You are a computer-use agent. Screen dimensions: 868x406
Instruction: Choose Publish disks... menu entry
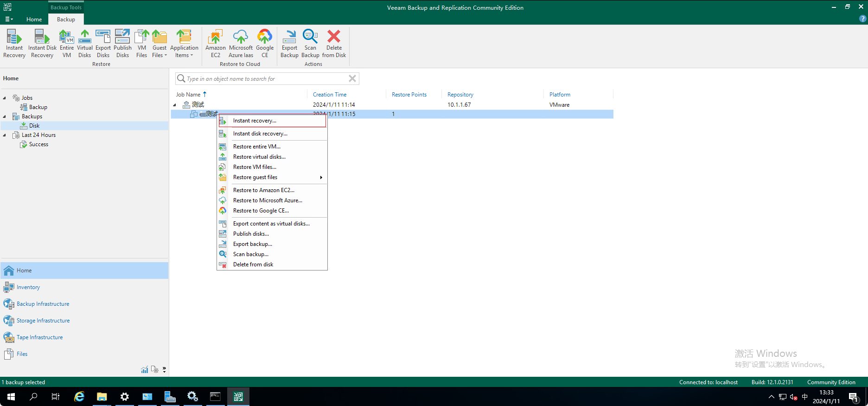[x=273, y=234]
